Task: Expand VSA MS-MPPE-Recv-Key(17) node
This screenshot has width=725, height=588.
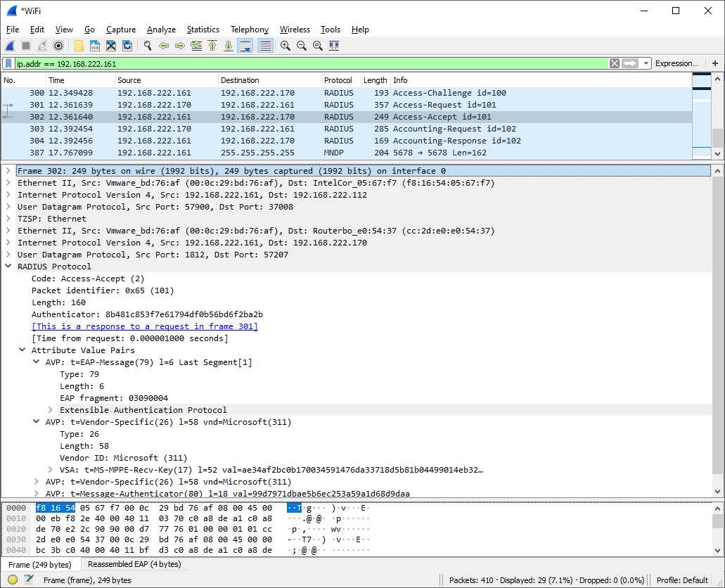Action: [x=51, y=470]
